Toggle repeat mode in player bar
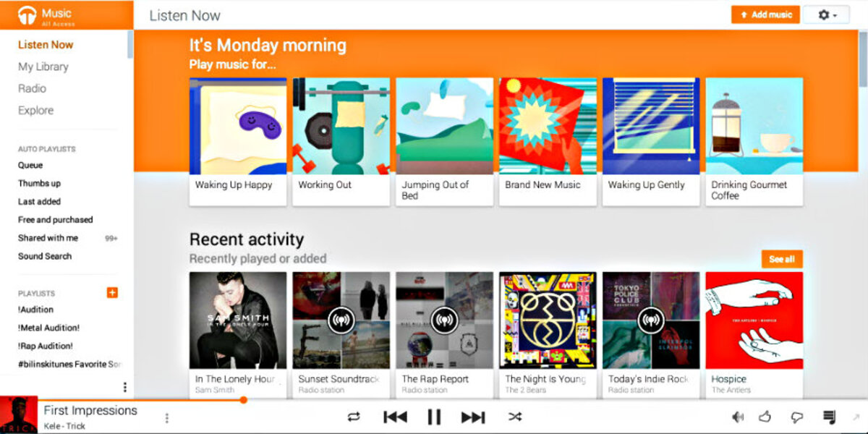 tap(354, 417)
